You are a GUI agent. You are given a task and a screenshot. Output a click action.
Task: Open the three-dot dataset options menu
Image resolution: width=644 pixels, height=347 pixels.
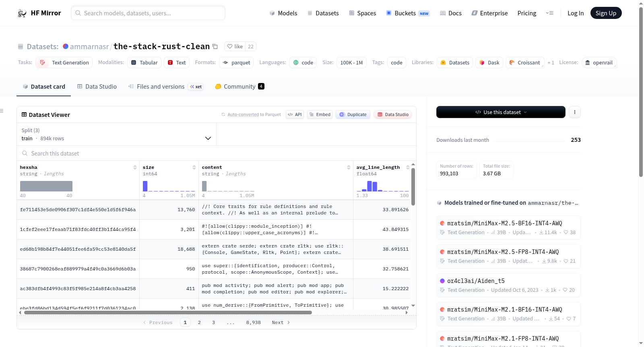tap(575, 112)
